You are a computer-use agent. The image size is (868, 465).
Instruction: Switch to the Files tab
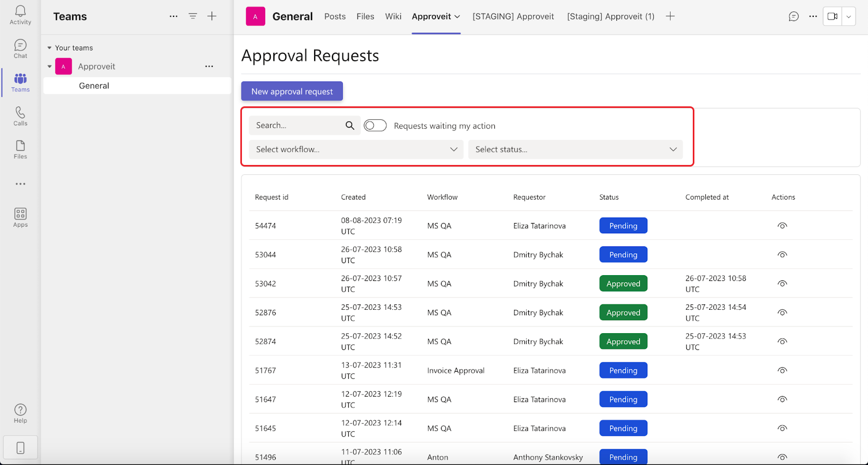pyautogui.click(x=365, y=16)
